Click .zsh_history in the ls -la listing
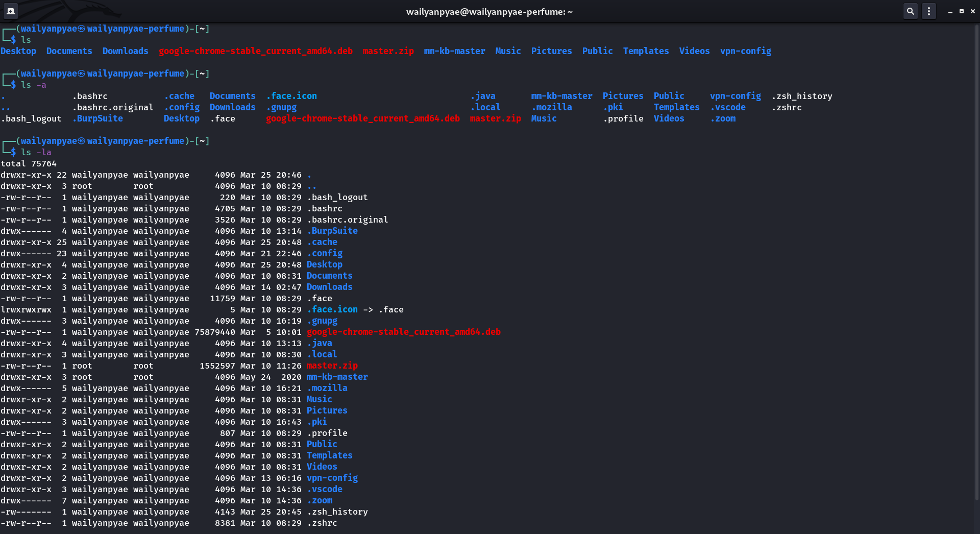The image size is (980, 534). [x=337, y=512]
